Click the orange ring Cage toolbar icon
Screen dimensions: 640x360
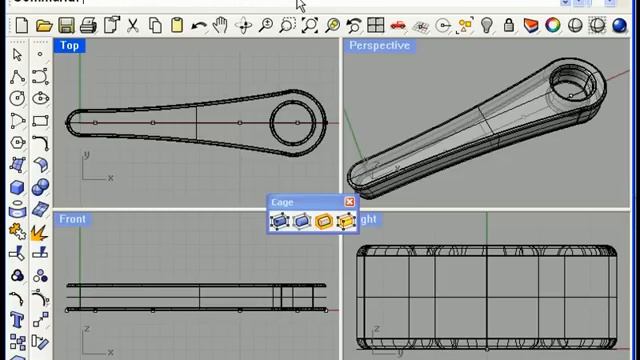[x=323, y=222]
